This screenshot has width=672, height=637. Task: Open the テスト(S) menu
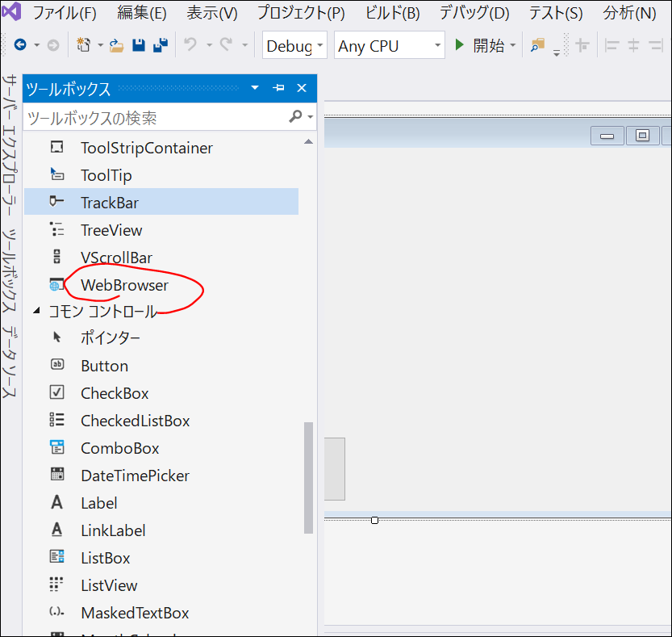556,13
